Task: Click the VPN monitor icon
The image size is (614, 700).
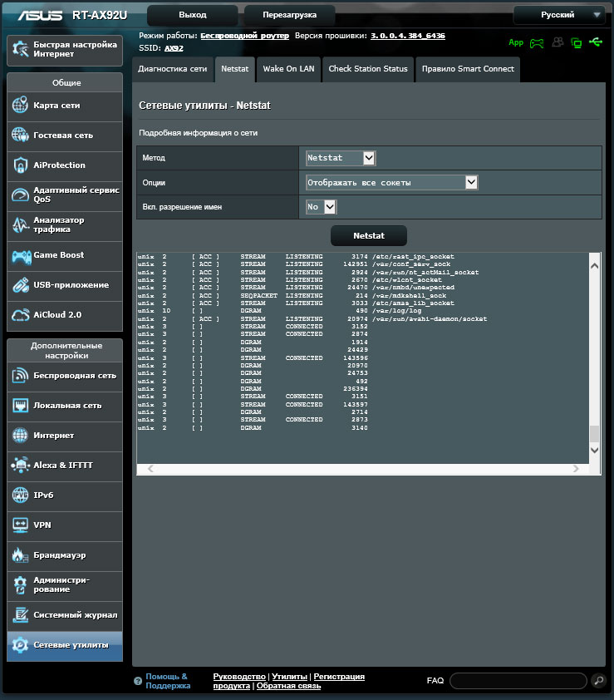Action: tap(21, 525)
